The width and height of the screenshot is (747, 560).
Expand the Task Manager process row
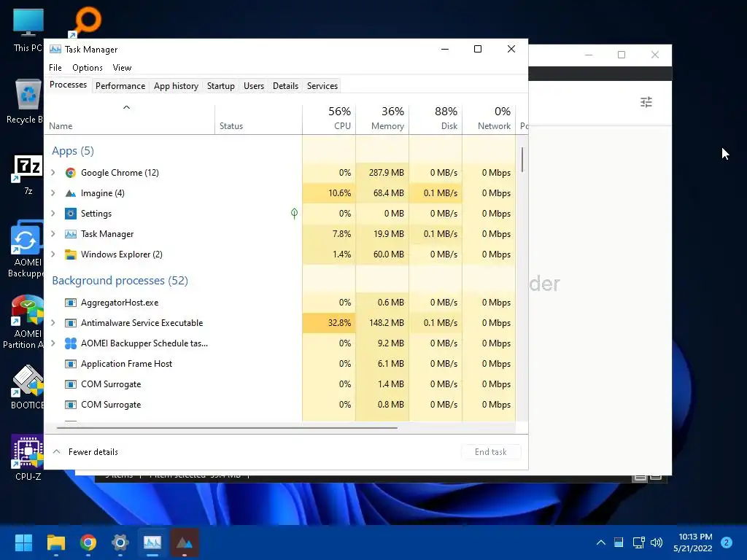click(x=53, y=234)
